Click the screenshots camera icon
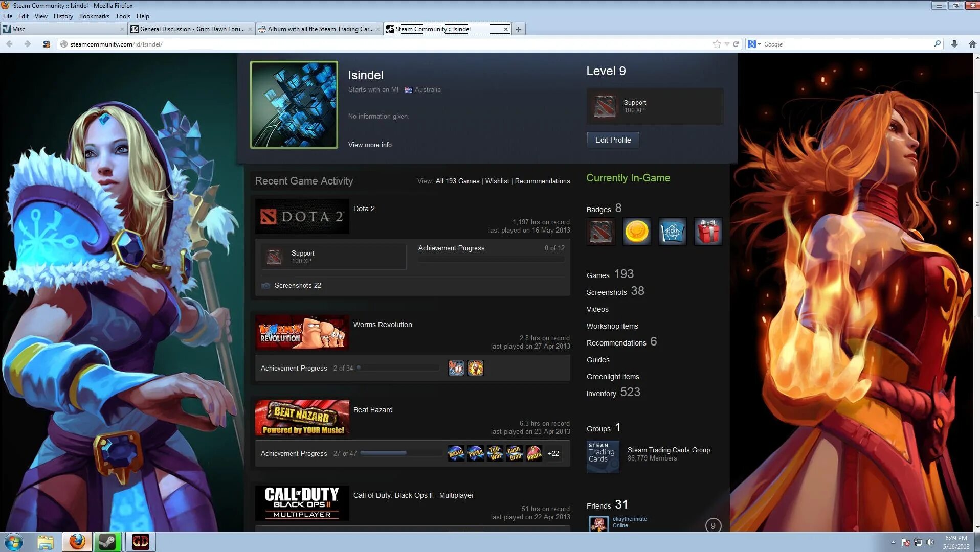Image resolution: width=980 pixels, height=552 pixels. (x=265, y=286)
